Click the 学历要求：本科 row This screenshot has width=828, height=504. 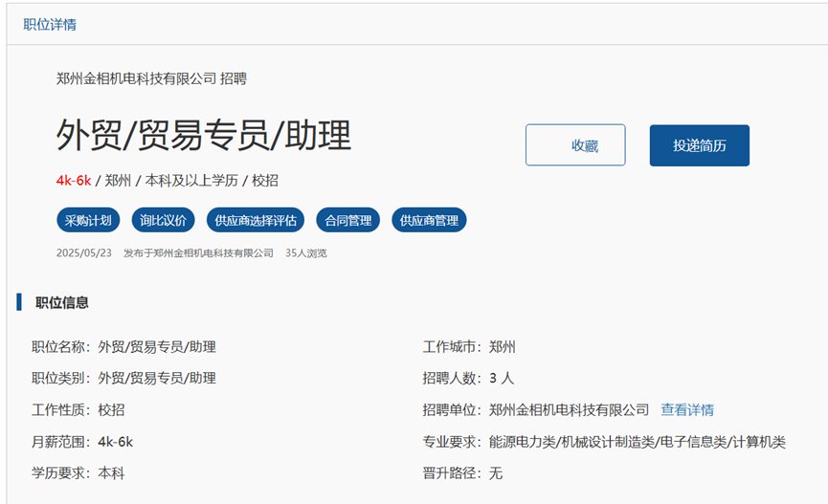78,473
